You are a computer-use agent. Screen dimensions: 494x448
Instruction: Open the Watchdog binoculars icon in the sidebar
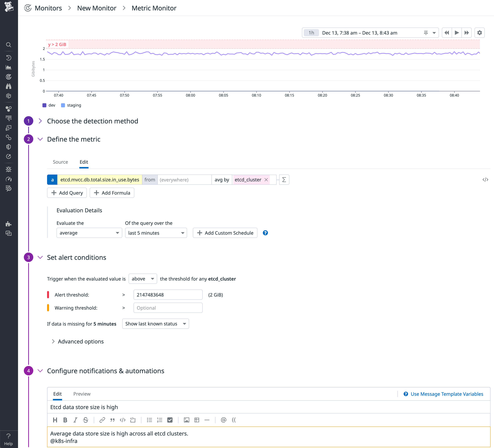(9, 86)
